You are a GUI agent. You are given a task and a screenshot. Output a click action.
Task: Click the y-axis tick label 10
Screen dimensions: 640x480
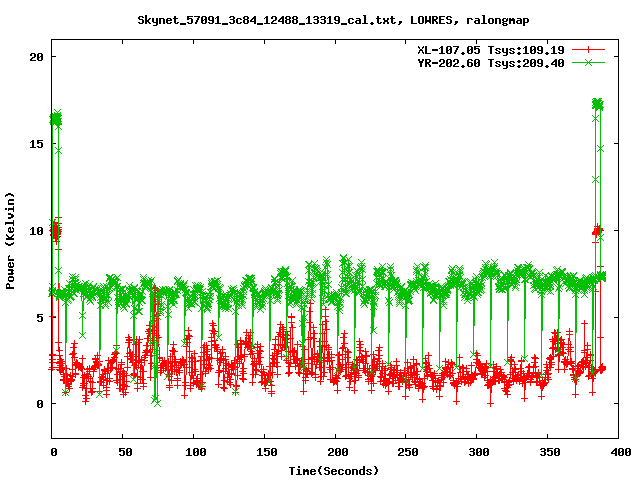click(x=36, y=231)
